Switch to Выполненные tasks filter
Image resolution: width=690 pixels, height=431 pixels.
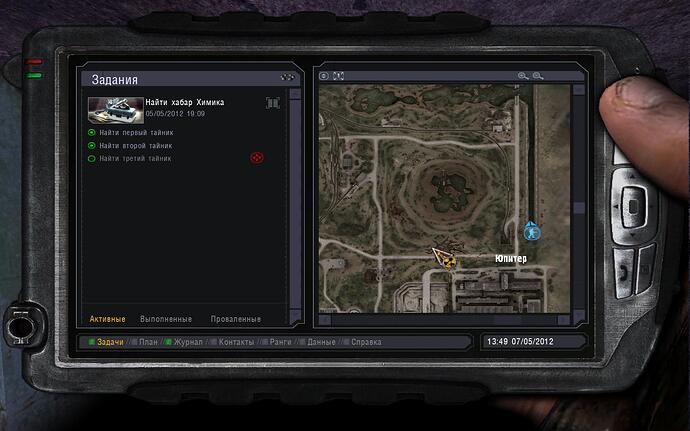pyautogui.click(x=166, y=319)
